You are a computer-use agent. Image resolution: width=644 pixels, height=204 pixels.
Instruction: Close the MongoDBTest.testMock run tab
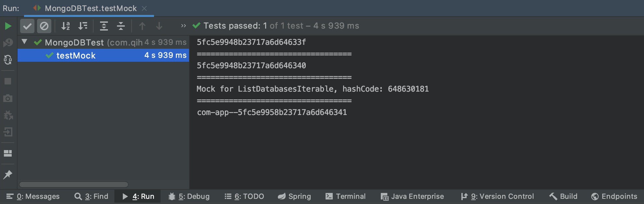144,8
